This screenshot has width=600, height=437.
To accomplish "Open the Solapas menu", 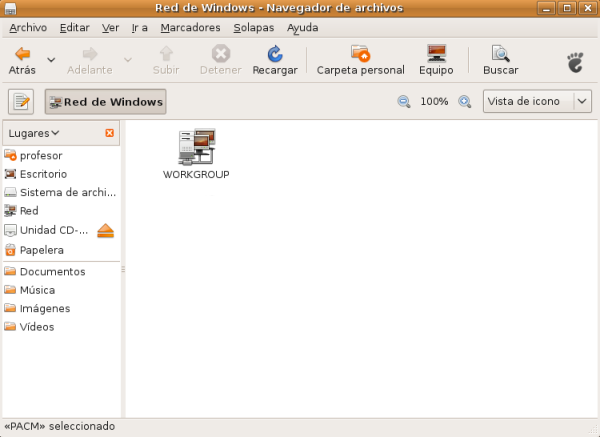I will 253,28.
